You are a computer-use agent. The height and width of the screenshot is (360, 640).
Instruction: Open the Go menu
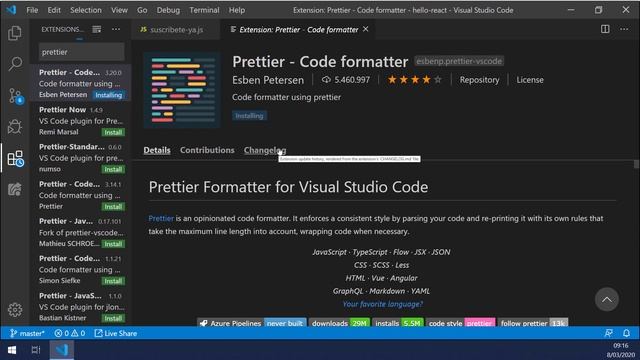pyautogui.click(x=142, y=10)
